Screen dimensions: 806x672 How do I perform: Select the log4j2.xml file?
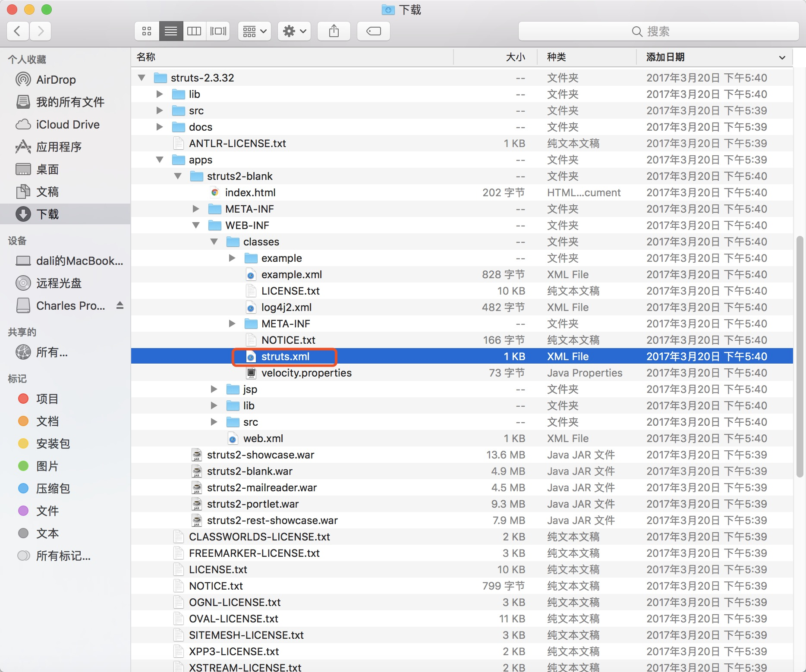(462, 308)
